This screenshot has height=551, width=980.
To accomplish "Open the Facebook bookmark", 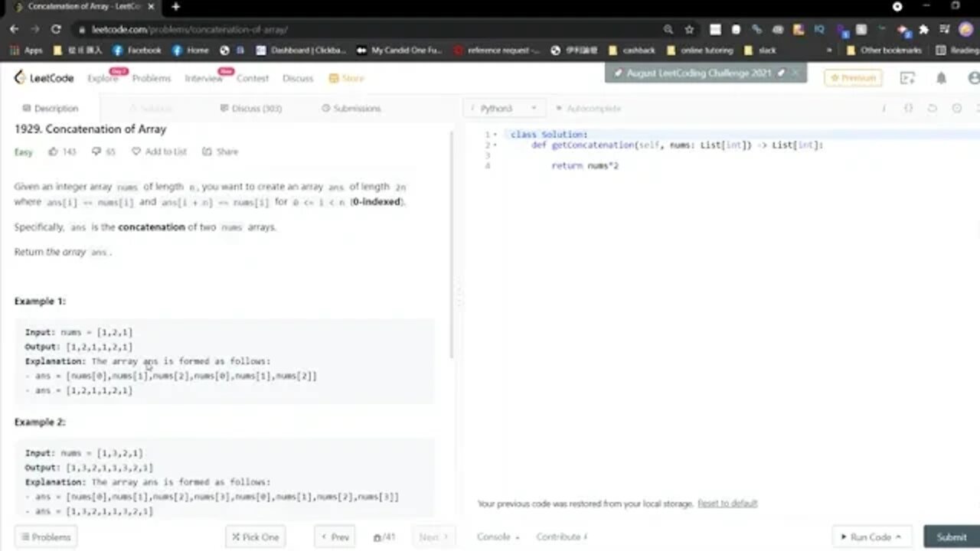I will coord(137,51).
